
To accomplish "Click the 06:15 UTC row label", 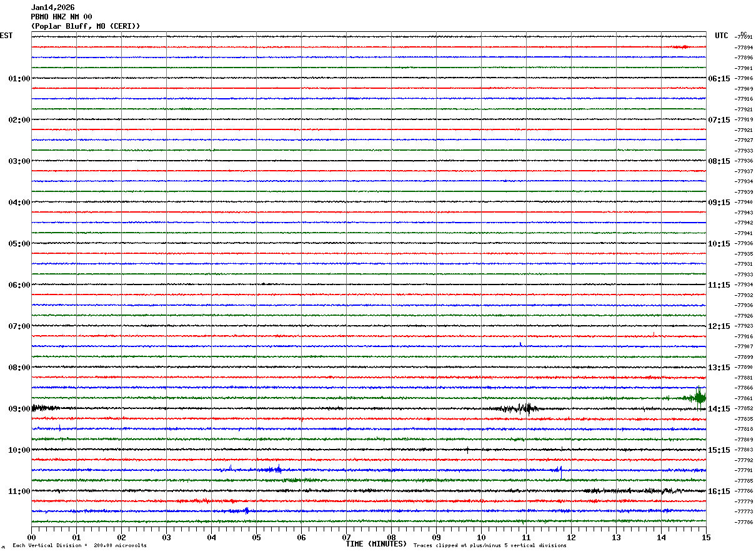I will (719, 79).
